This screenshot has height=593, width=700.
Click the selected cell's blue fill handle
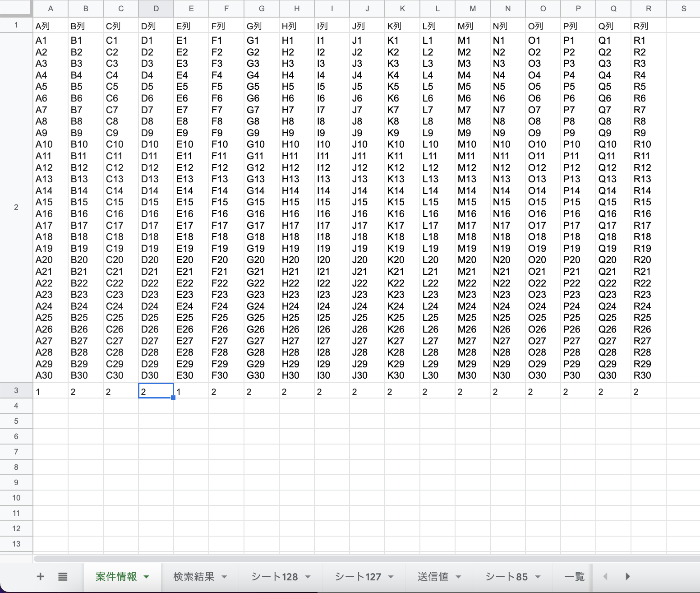pyautogui.click(x=173, y=398)
